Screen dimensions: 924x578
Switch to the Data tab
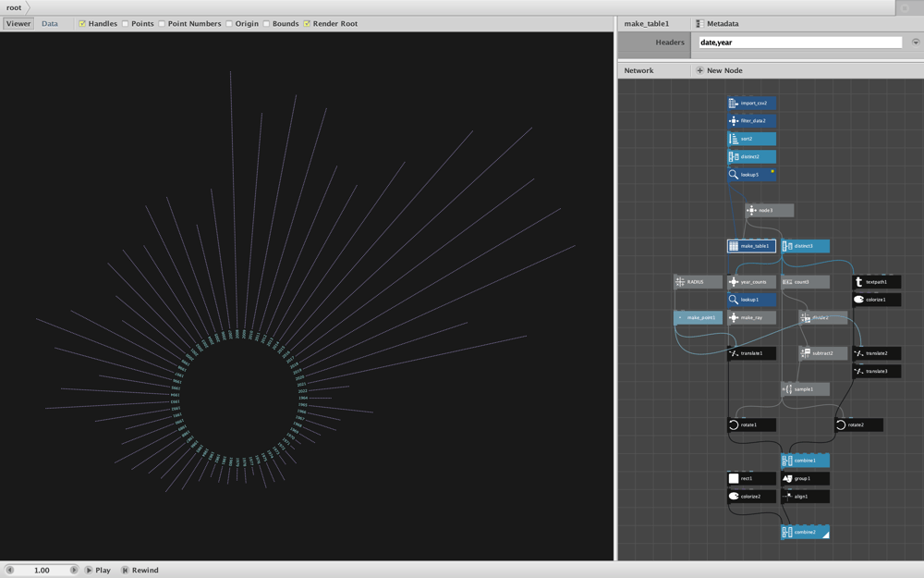[x=50, y=24]
